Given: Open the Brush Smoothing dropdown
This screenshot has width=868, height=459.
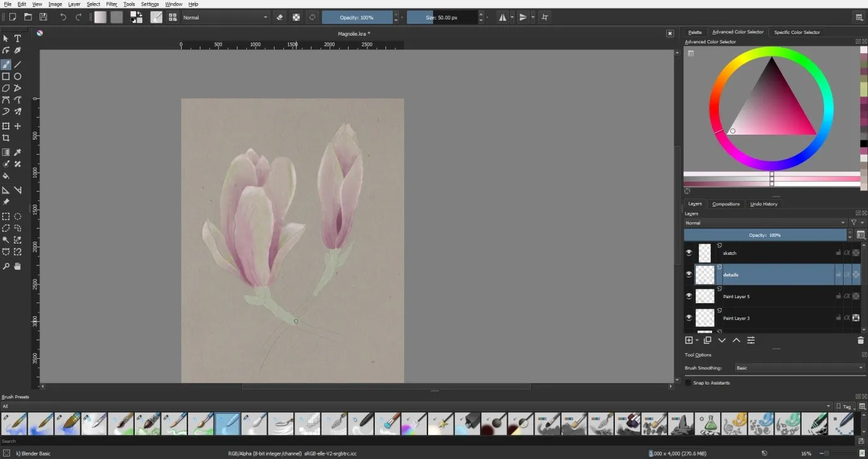Looking at the screenshot, I should click(799, 368).
